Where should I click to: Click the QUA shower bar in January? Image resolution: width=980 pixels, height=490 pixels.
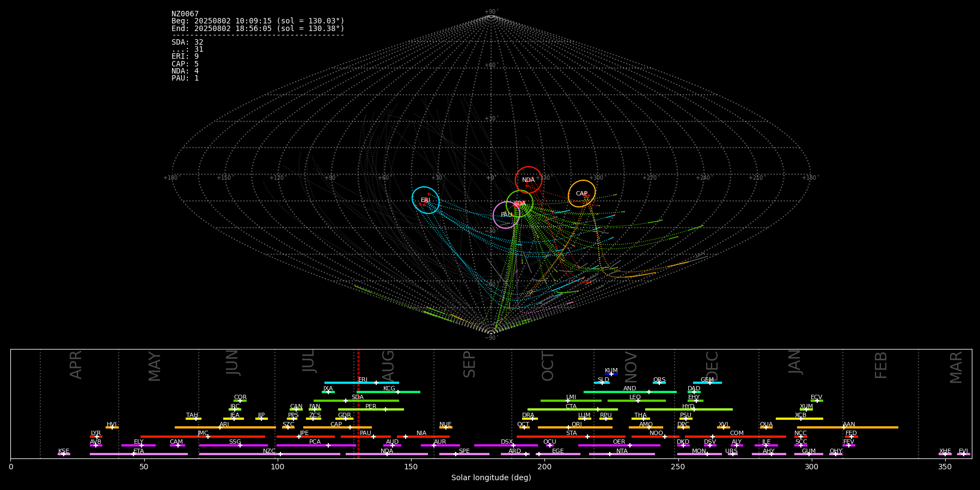point(766,427)
